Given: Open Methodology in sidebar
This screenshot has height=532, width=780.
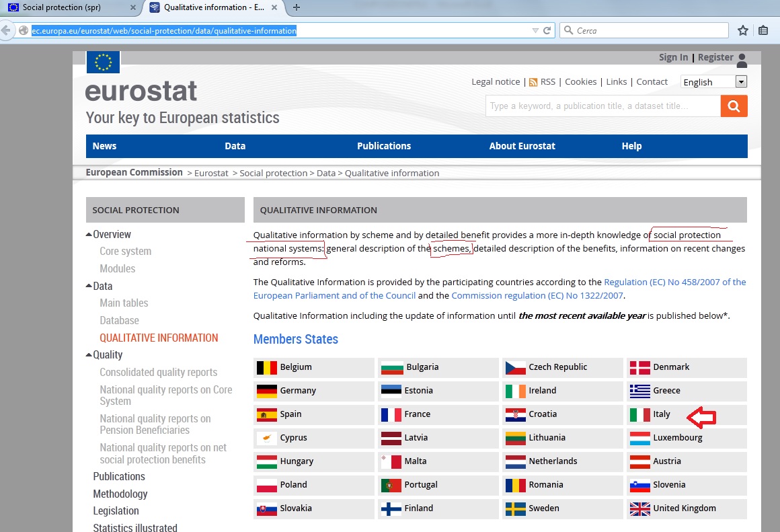Looking at the screenshot, I should (x=120, y=494).
